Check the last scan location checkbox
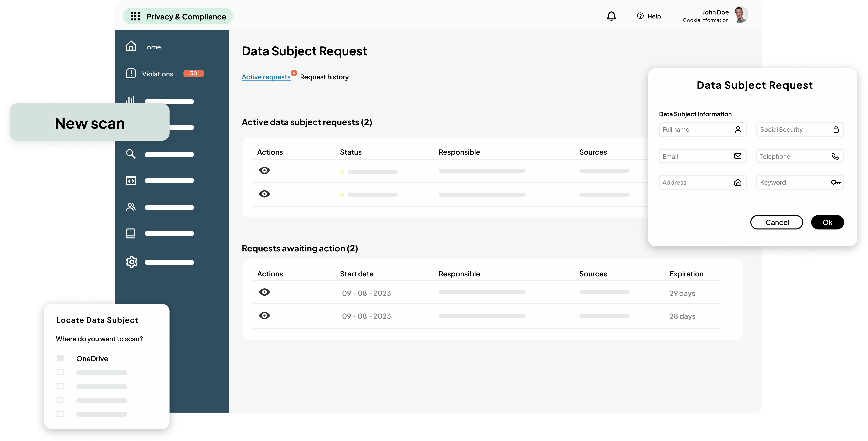This screenshot has height=441, width=868. [x=60, y=414]
